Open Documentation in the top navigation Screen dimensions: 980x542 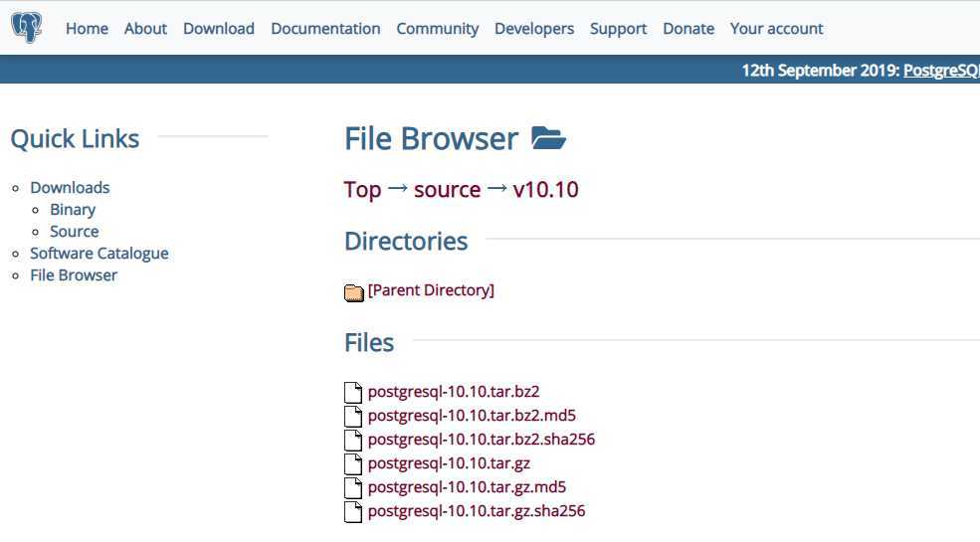325,29
